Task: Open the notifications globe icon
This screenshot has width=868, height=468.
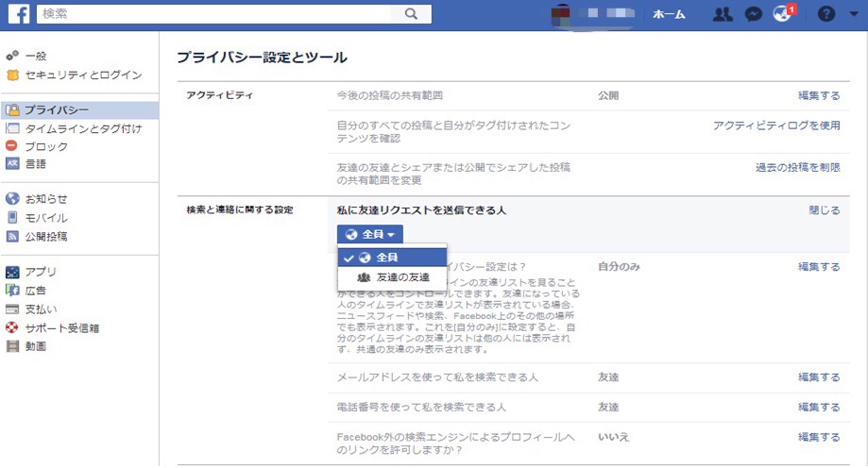Action: pos(783,13)
